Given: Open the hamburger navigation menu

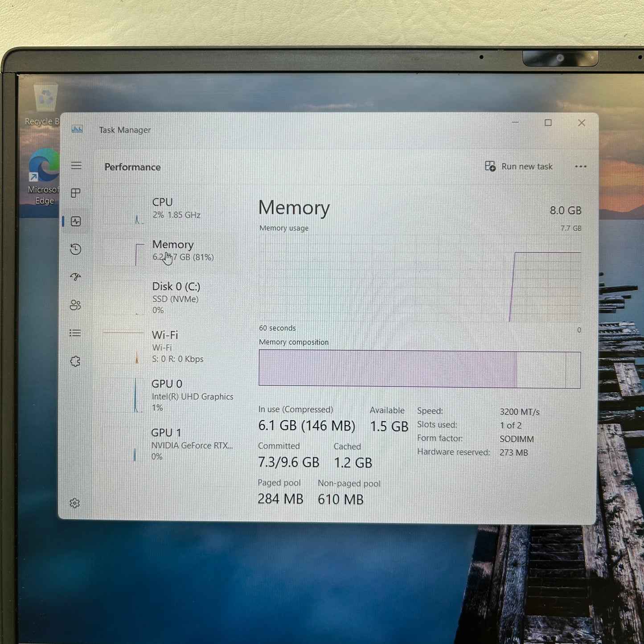Looking at the screenshot, I should pyautogui.click(x=76, y=165).
